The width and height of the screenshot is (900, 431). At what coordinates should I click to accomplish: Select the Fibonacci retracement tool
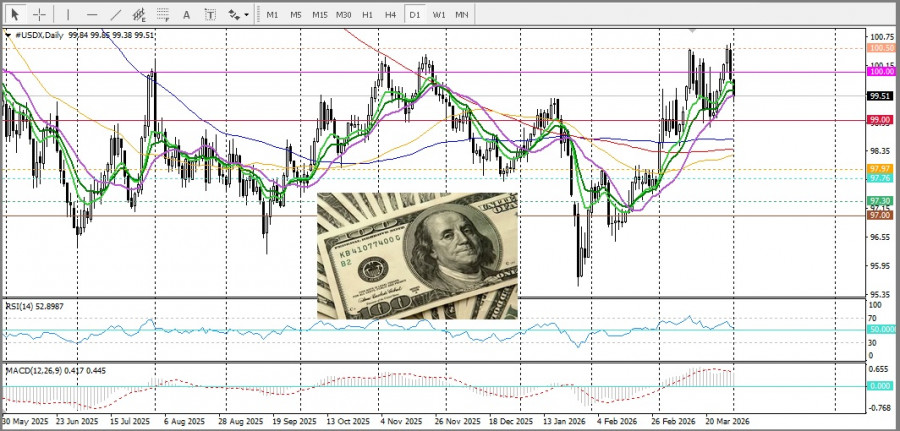pos(163,14)
